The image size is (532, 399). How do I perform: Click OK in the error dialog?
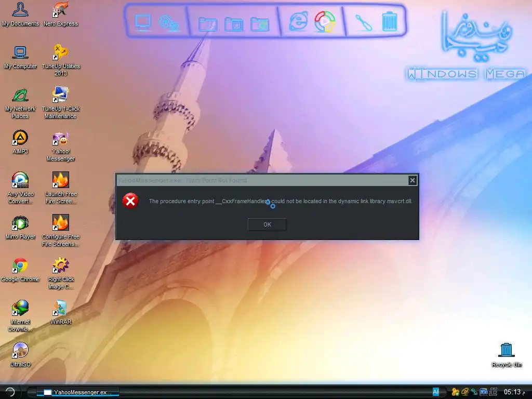click(x=267, y=224)
